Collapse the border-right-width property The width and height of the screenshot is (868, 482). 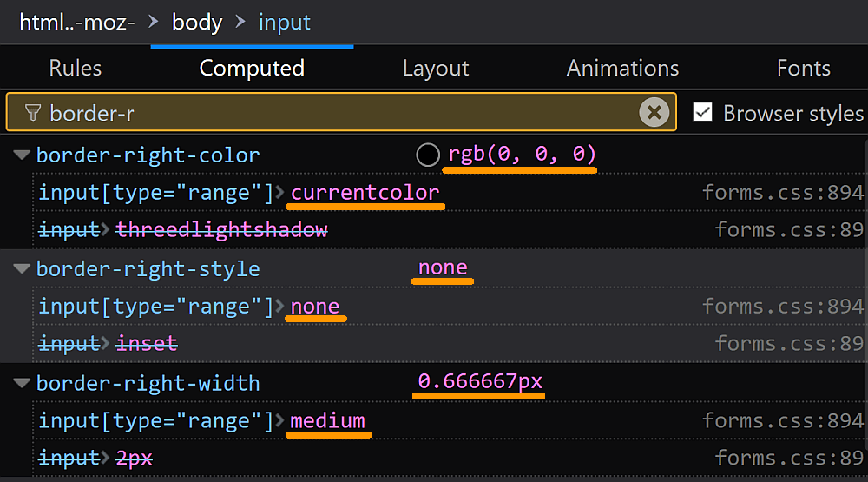tap(21, 383)
